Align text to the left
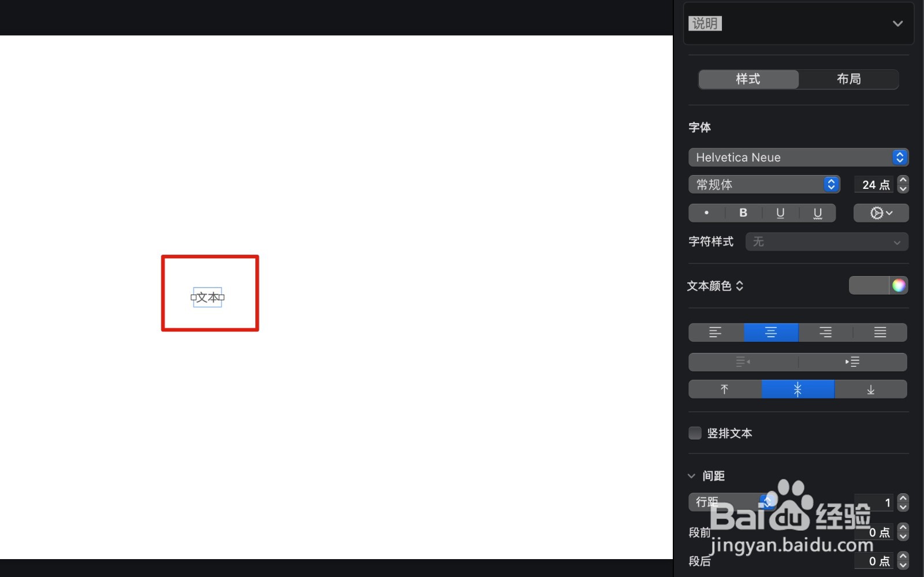Screen dimensions: 924x577 pyautogui.click(x=716, y=332)
